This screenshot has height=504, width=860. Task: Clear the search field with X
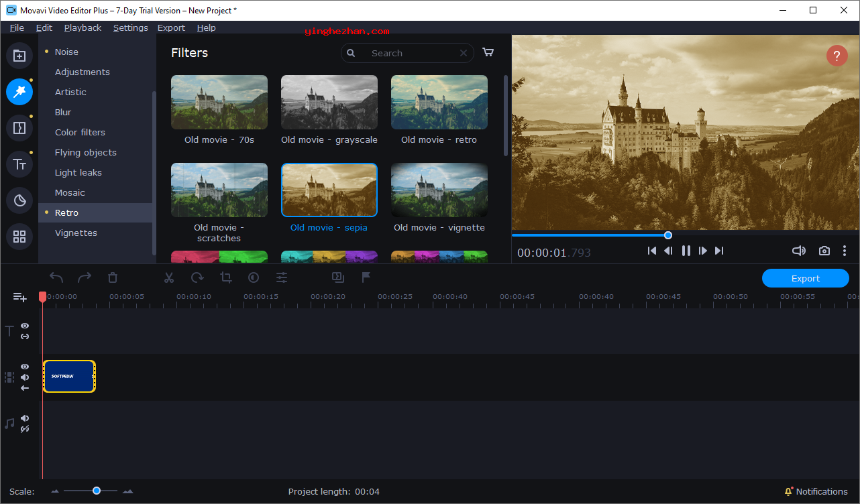tap(464, 53)
